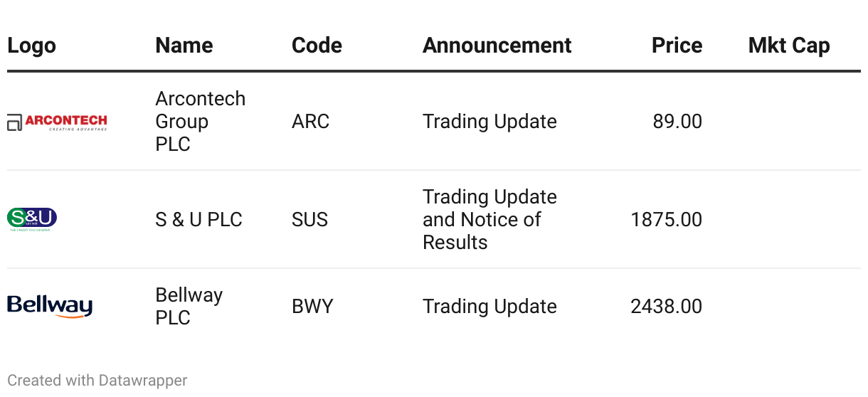Screen dimensions: 868x397
Task: Open Trading Update and Notice of Results
Action: (x=489, y=219)
